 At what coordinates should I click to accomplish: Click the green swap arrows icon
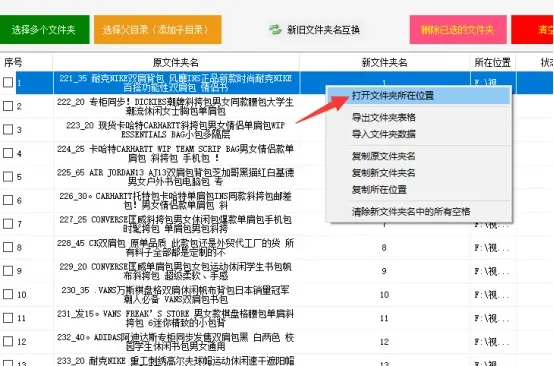coord(275,30)
